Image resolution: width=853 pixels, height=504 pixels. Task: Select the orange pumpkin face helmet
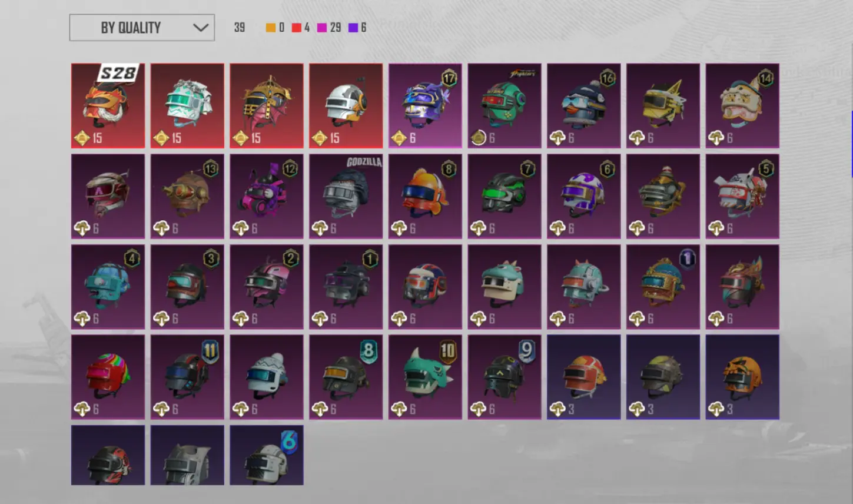click(742, 377)
